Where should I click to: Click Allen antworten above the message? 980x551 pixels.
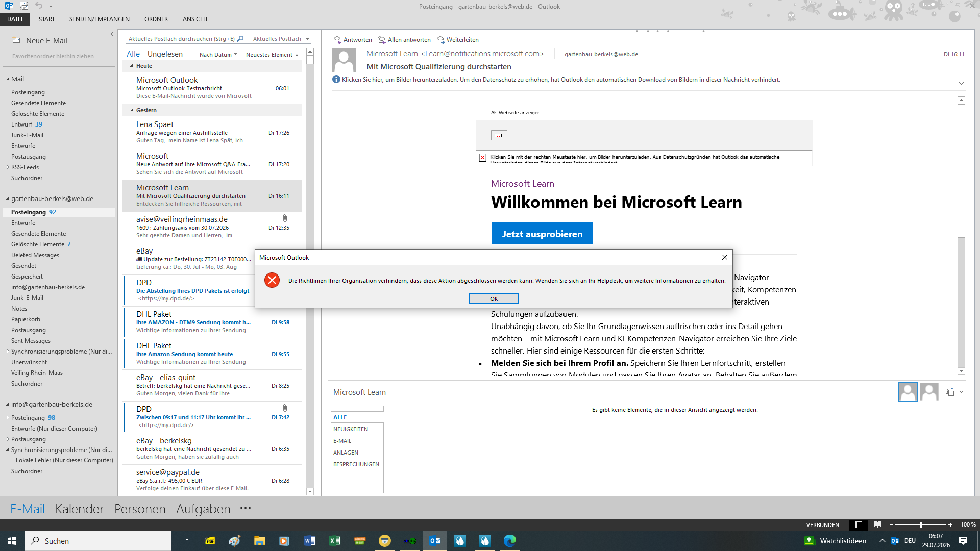(404, 40)
